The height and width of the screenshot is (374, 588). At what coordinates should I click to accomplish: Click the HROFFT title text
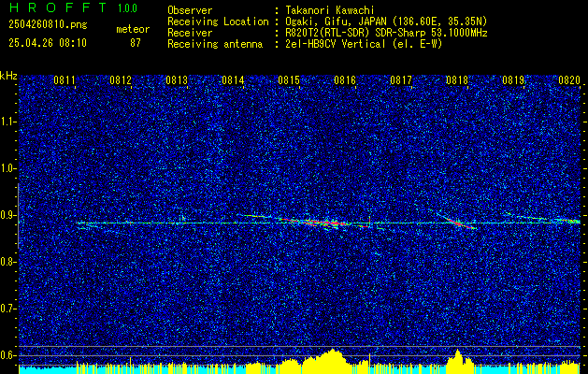(59, 7)
